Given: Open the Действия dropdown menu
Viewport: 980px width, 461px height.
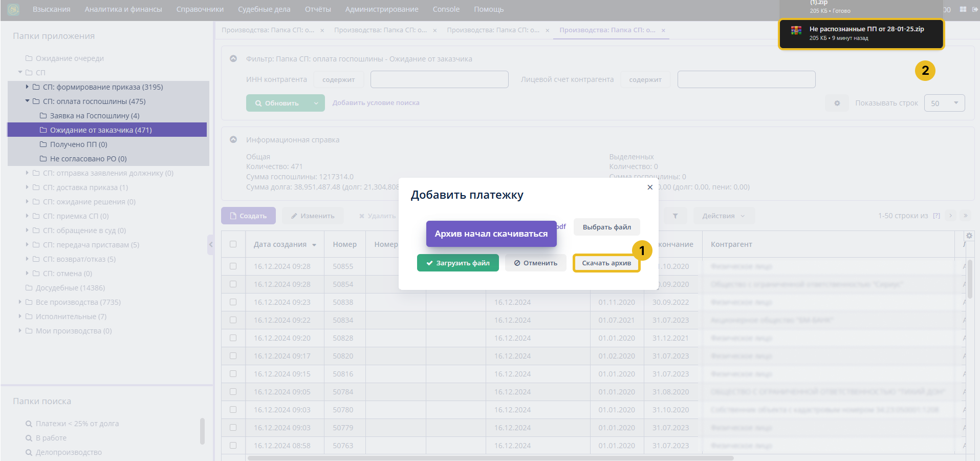Looking at the screenshot, I should pos(723,216).
